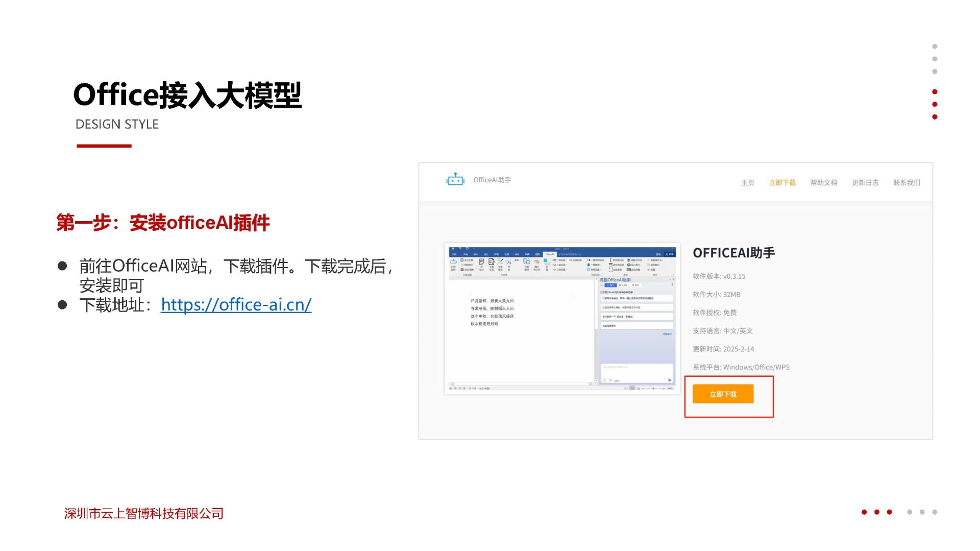Open the 帮助文档 navigation item
980x551 pixels.
pyautogui.click(x=823, y=183)
